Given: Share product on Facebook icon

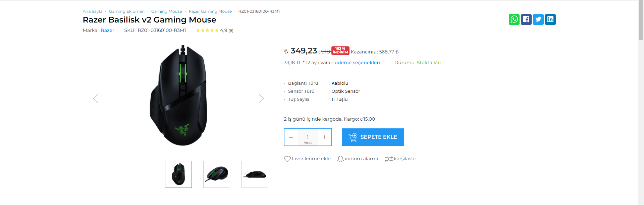Looking at the screenshot, I should coord(526,19).
